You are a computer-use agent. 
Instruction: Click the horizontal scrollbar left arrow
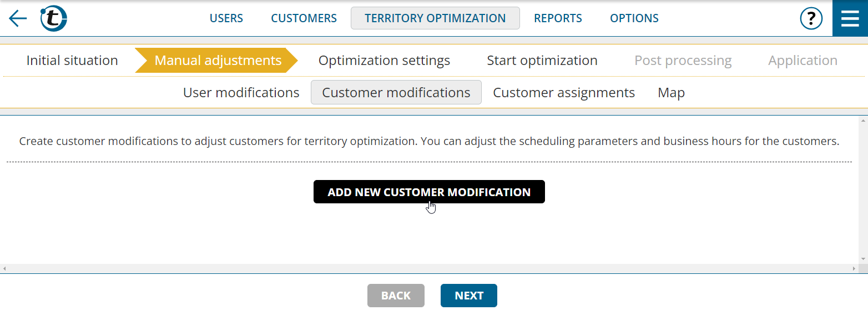coord(4,268)
